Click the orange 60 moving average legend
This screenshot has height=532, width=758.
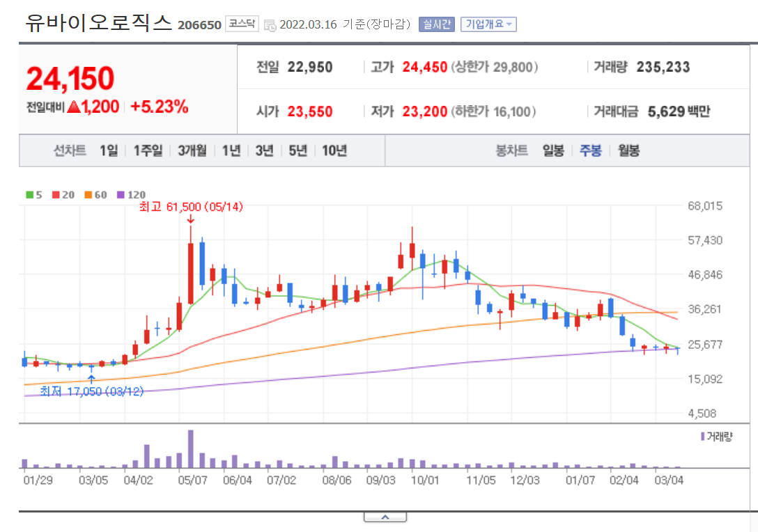click(95, 195)
